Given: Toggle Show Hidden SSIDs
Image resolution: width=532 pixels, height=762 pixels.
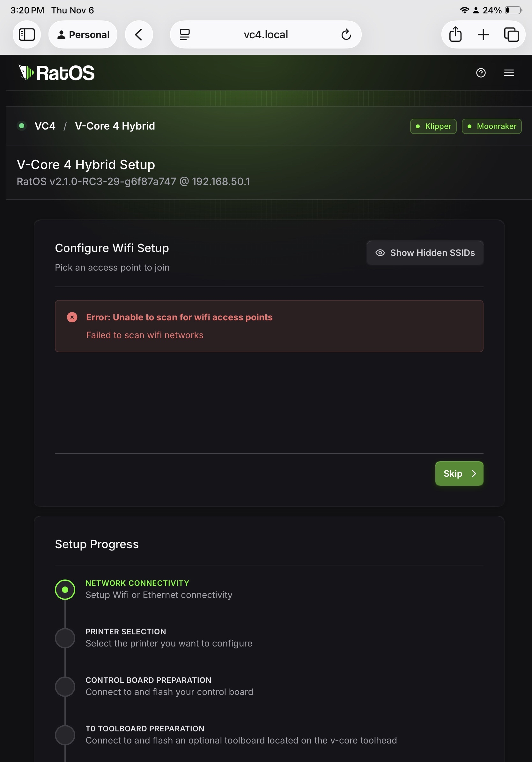Looking at the screenshot, I should [x=425, y=253].
